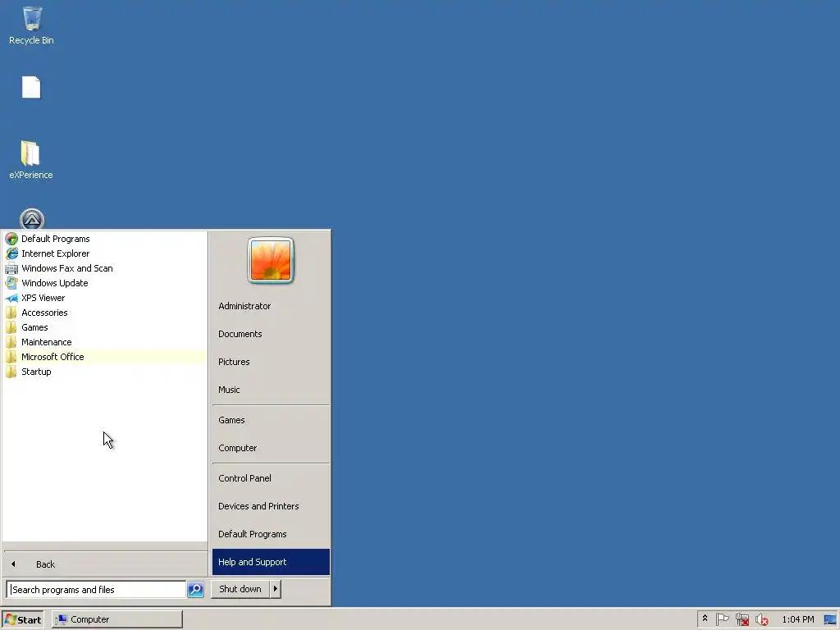840x630 pixels.
Task: Click the XPS Viewer icon
Action: pyautogui.click(x=11, y=298)
